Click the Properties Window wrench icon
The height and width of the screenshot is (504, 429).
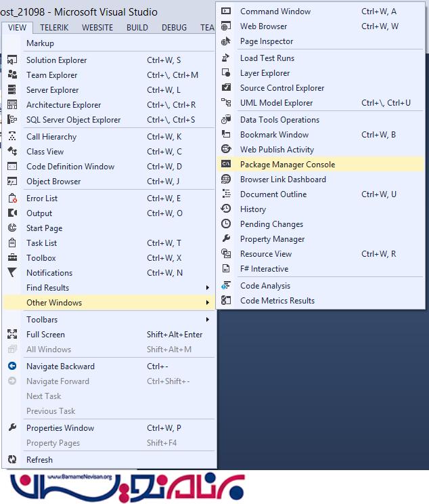click(x=12, y=428)
